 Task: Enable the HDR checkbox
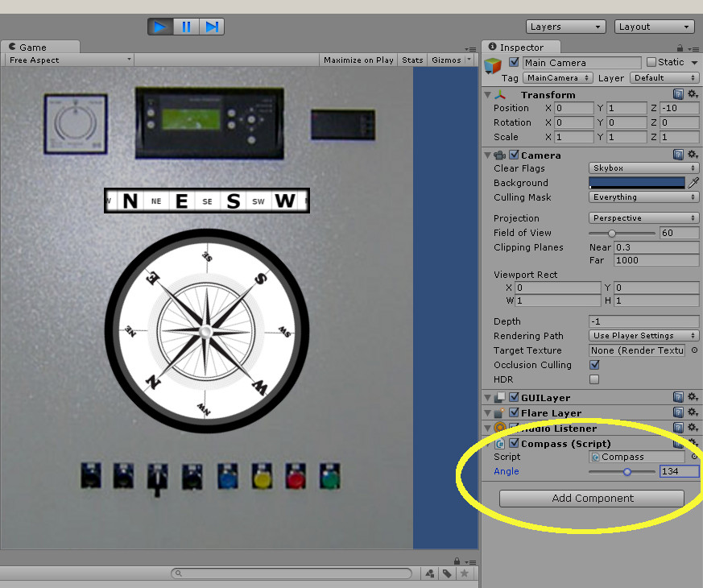coord(593,379)
